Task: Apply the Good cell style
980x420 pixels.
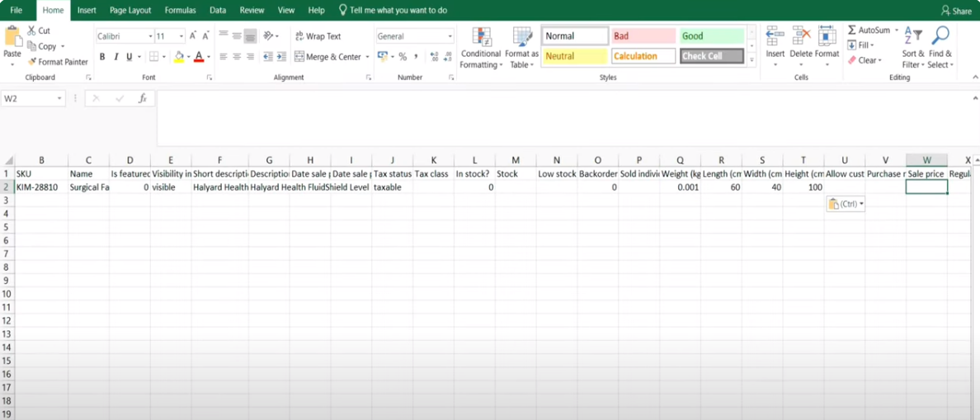Action: (x=712, y=36)
